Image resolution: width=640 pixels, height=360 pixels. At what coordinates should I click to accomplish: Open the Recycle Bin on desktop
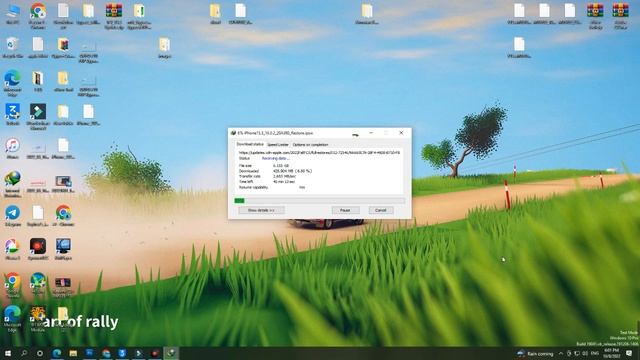click(13, 48)
